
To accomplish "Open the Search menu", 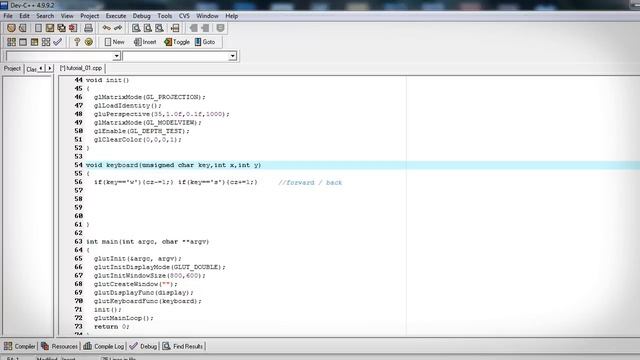I will point(45,16).
